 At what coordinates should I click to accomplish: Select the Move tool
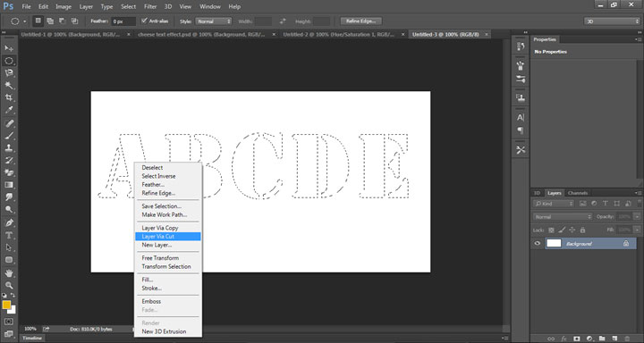pyautogui.click(x=9, y=48)
